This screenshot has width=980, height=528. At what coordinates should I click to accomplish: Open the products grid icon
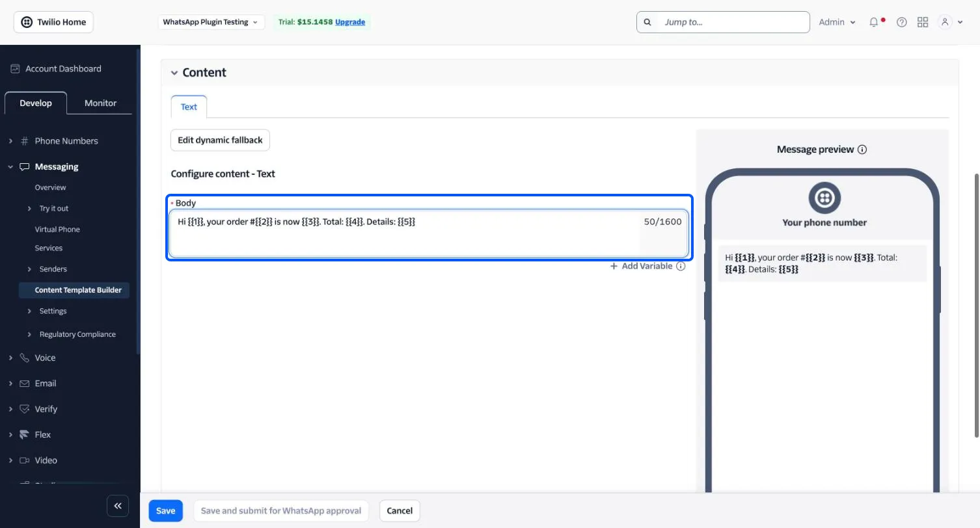point(922,22)
